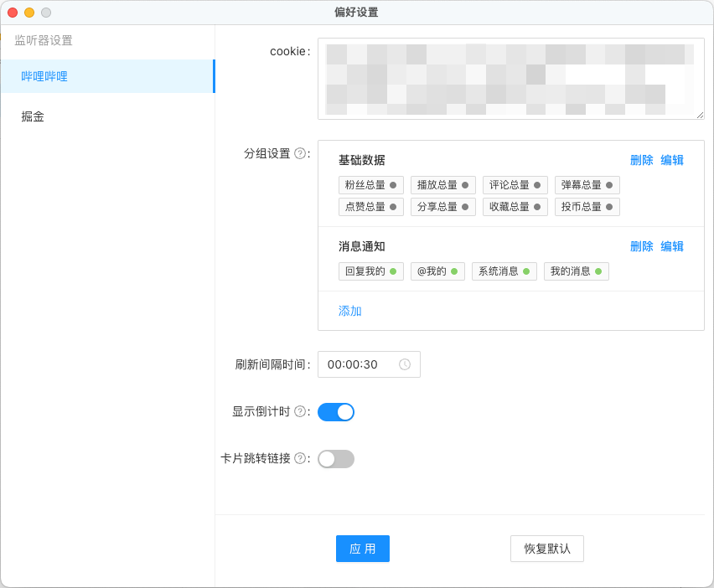Click inside the cookie text area
Image resolution: width=714 pixels, height=588 pixels.
[x=510, y=79]
